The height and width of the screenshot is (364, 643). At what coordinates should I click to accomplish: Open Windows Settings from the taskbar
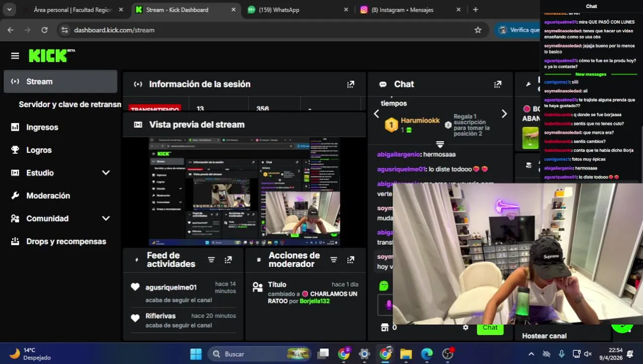364,354
